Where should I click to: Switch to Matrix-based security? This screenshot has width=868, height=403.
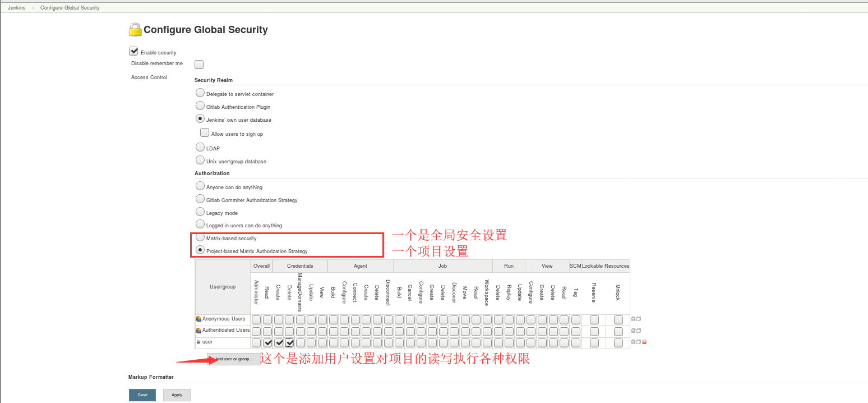click(200, 237)
